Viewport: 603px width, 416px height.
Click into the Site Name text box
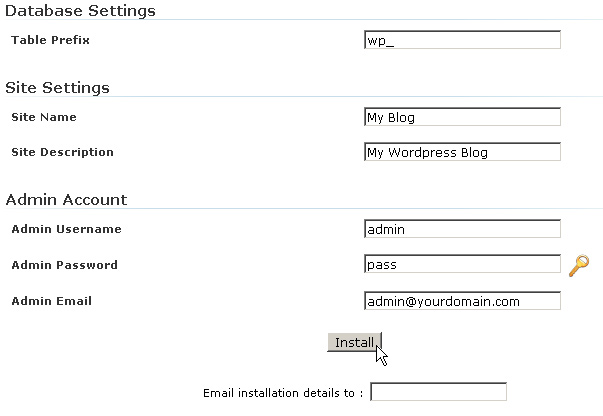[462, 117]
